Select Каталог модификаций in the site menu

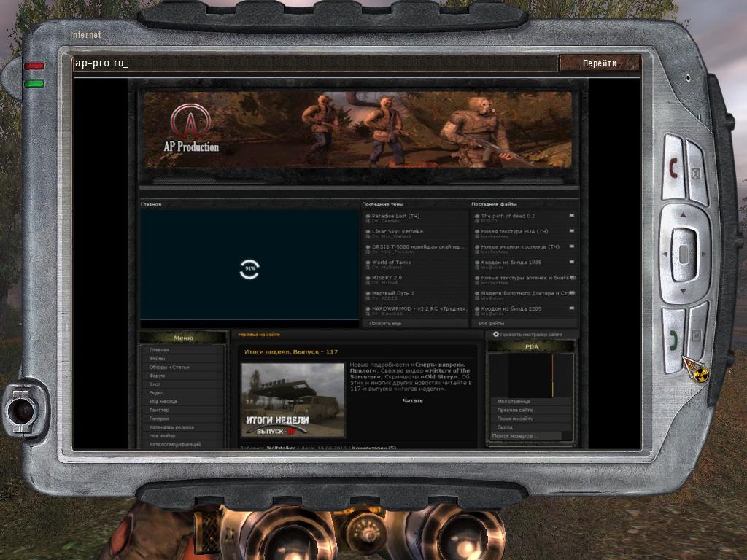click(x=175, y=444)
